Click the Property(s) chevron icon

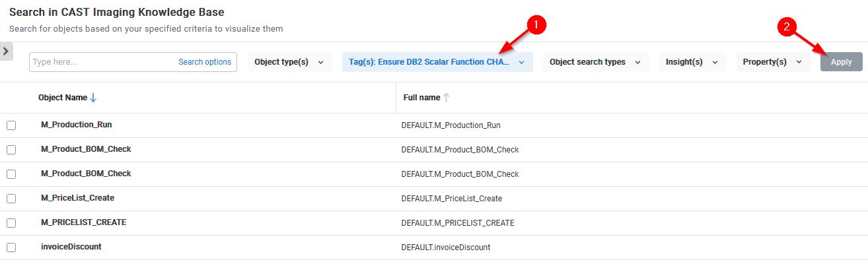(799, 62)
